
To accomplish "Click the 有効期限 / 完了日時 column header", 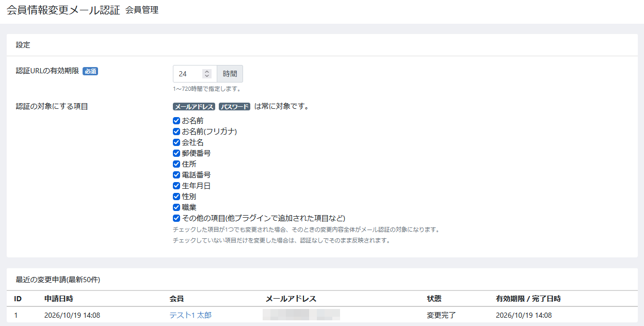I will tap(528, 299).
